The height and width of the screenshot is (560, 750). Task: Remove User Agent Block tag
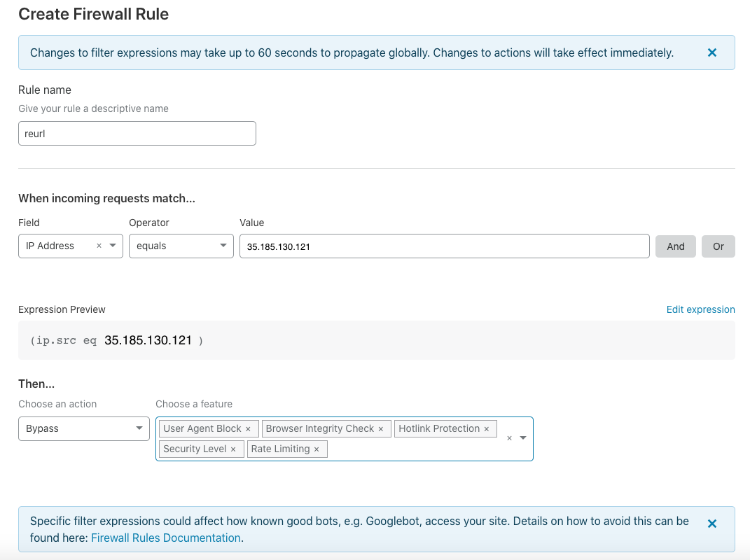248,429
